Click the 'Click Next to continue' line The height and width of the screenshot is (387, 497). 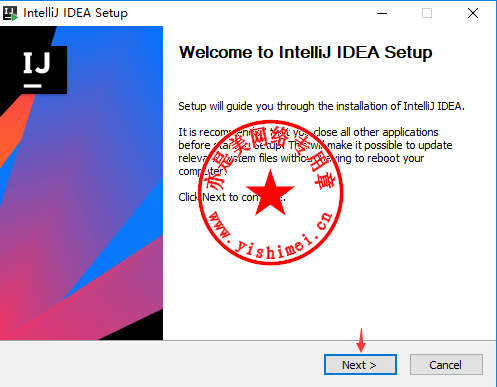coord(232,197)
